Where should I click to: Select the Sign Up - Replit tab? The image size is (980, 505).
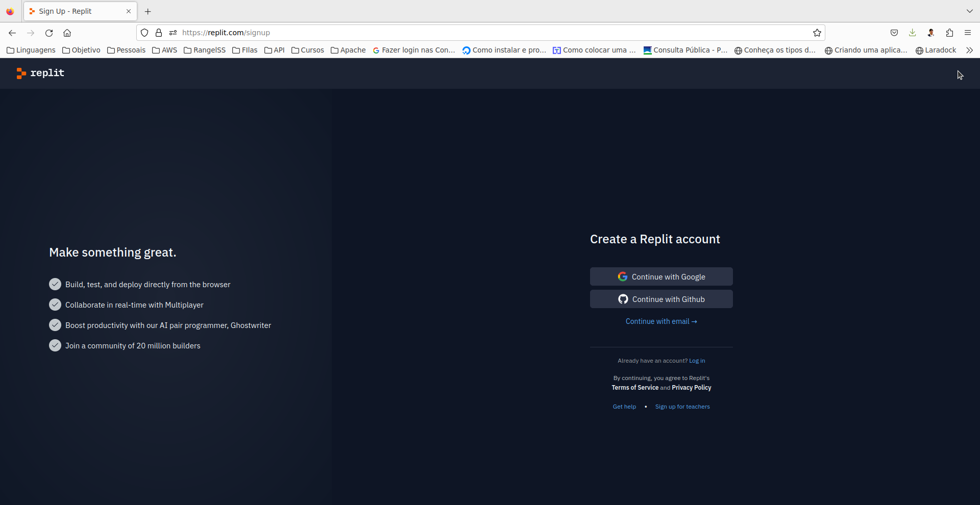80,11
